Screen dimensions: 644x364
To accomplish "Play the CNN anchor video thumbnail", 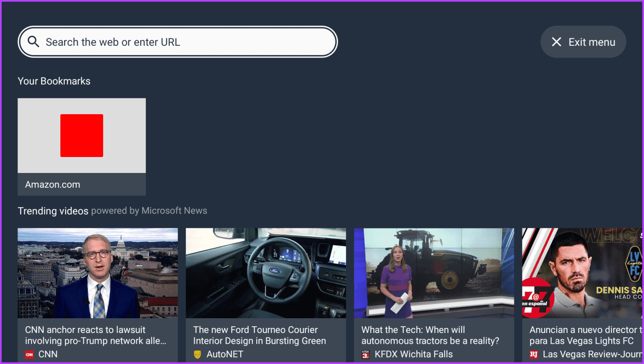I will (98, 273).
